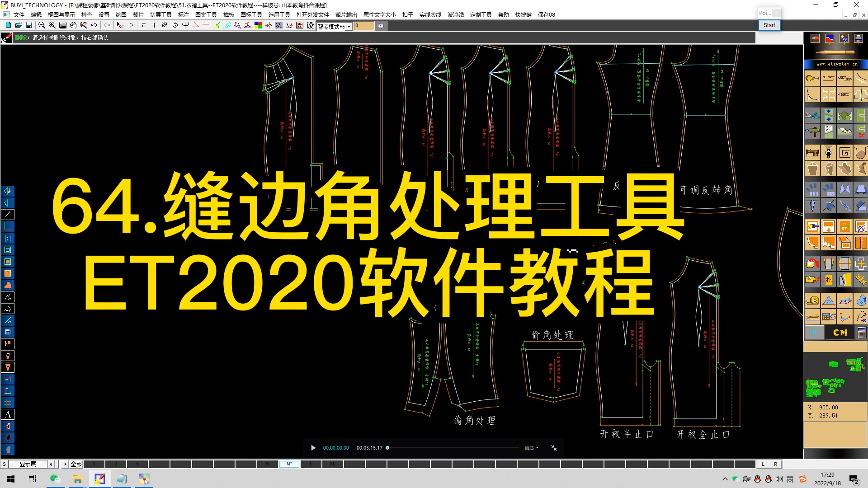Image resolution: width=868 pixels, height=488 pixels.
Task: Select the Zoom in magnifier icon
Action: click(52, 25)
